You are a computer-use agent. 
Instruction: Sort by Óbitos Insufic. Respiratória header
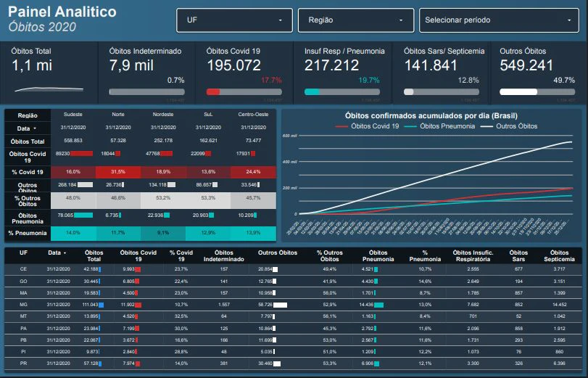(x=473, y=255)
